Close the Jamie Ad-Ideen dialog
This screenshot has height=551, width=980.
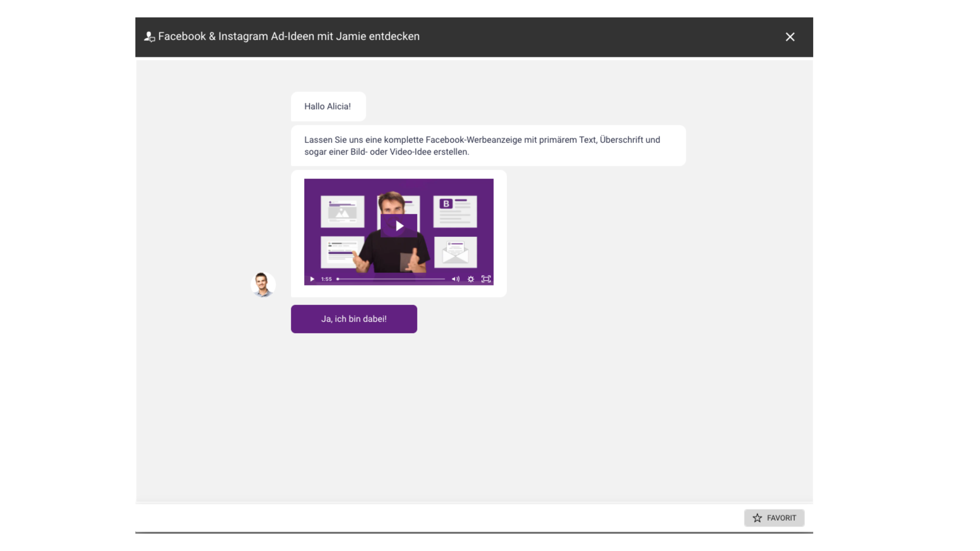790,37
